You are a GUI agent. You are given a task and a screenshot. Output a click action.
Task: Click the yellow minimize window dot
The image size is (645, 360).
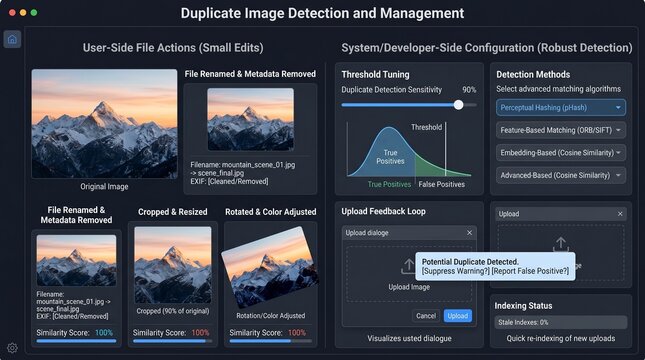[23, 13]
